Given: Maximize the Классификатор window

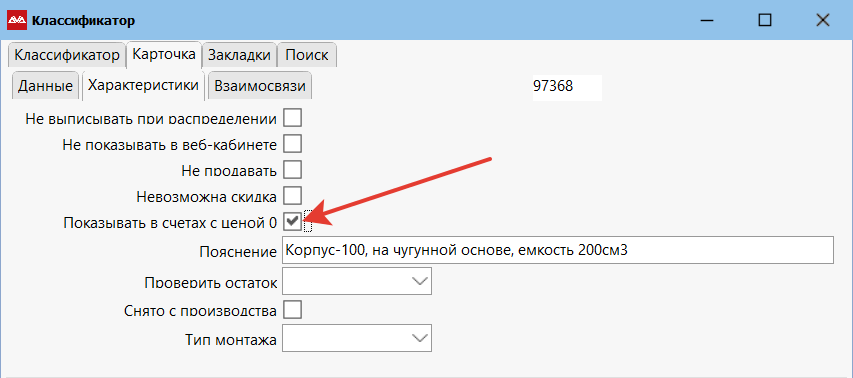Looking at the screenshot, I should pos(765,21).
